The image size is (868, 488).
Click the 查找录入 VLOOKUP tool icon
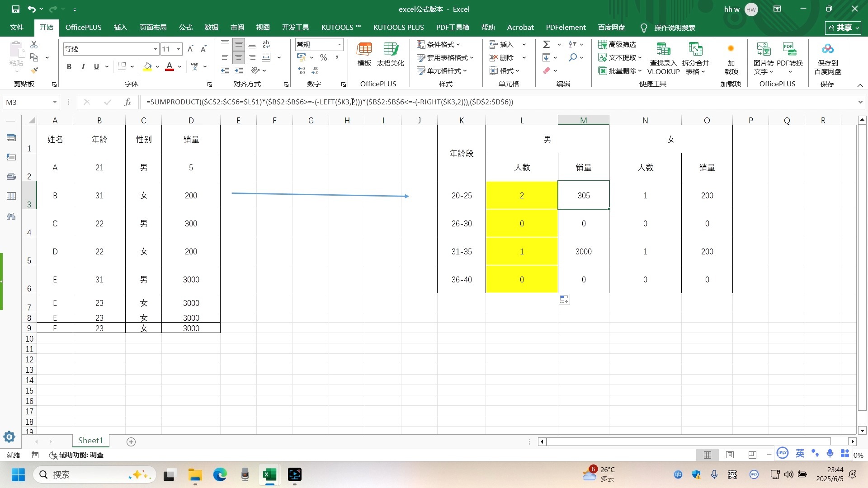click(x=663, y=59)
